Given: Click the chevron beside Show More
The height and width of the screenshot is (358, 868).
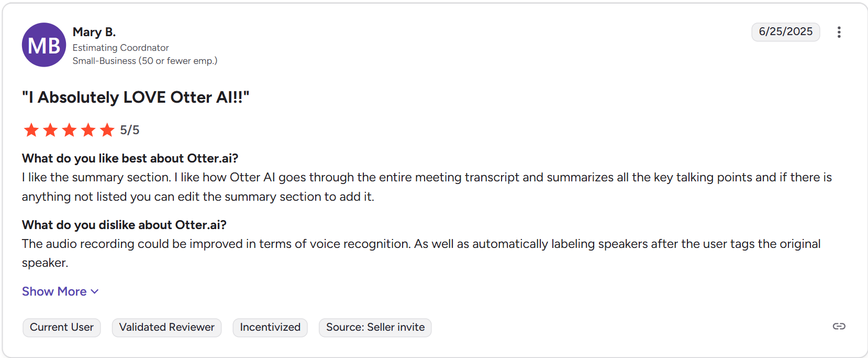Looking at the screenshot, I should click(95, 292).
